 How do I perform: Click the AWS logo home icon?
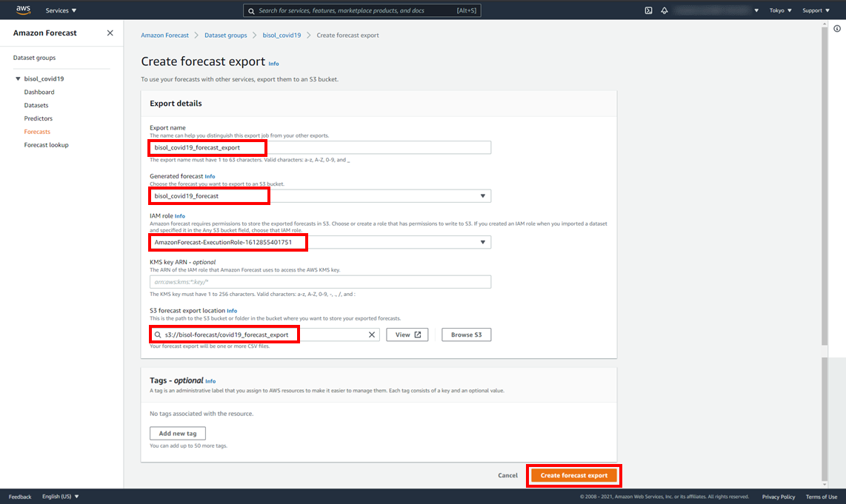point(23,10)
